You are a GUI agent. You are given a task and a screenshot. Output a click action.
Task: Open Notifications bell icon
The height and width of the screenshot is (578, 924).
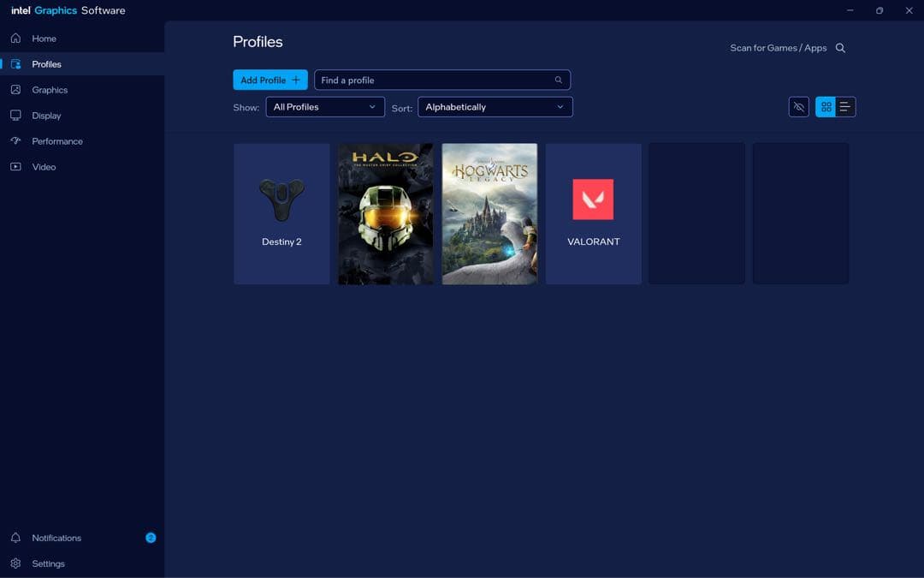(x=15, y=538)
